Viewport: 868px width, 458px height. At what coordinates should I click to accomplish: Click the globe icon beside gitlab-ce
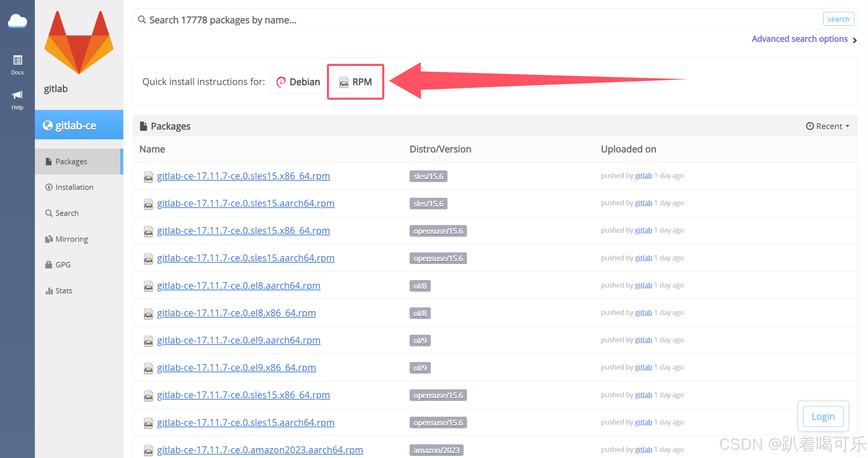point(47,125)
